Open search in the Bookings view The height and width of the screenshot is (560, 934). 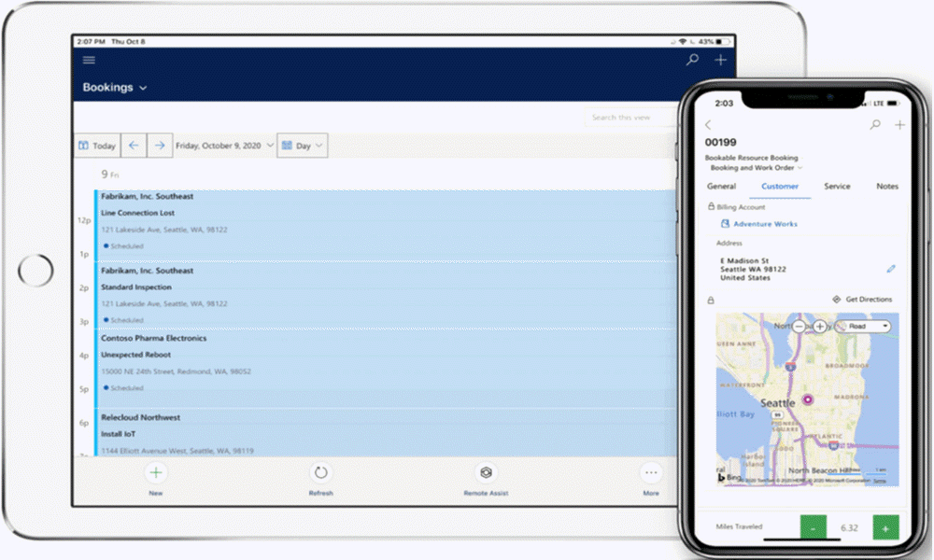(x=691, y=59)
